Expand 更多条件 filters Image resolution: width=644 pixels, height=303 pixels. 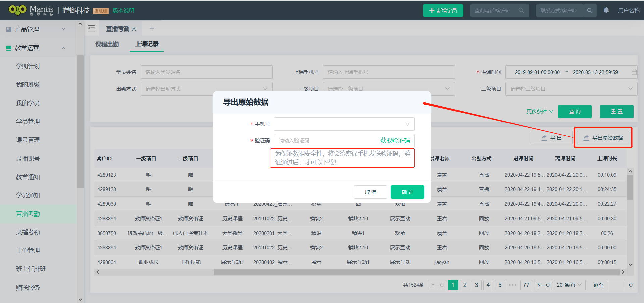[x=540, y=111]
